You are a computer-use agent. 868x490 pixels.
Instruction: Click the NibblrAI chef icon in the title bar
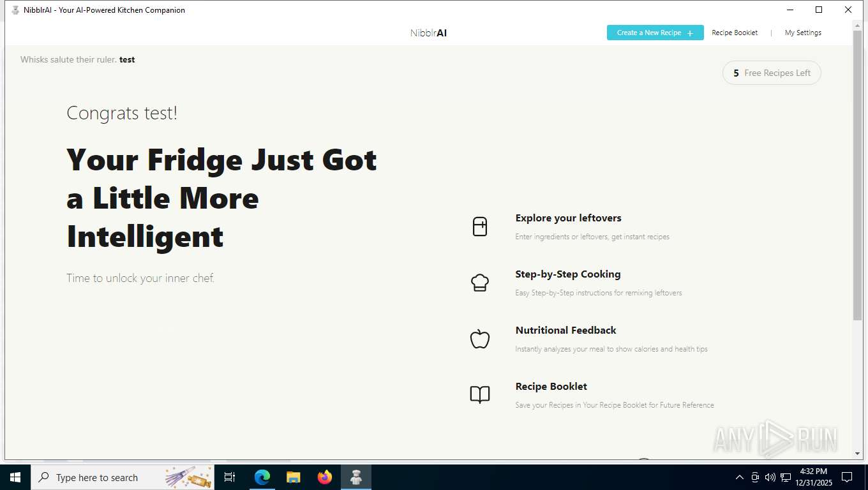15,10
